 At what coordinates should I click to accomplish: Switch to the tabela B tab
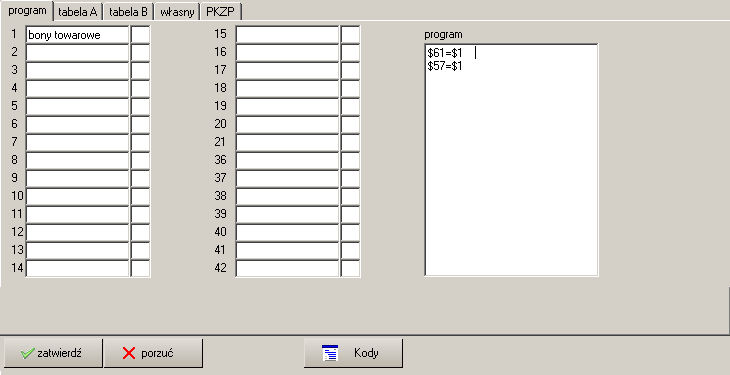[x=128, y=12]
